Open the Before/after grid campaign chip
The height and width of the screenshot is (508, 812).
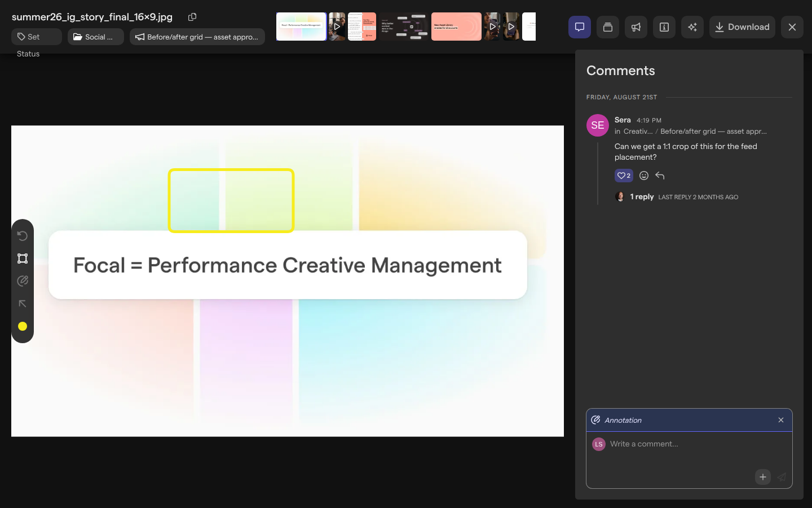coord(197,37)
